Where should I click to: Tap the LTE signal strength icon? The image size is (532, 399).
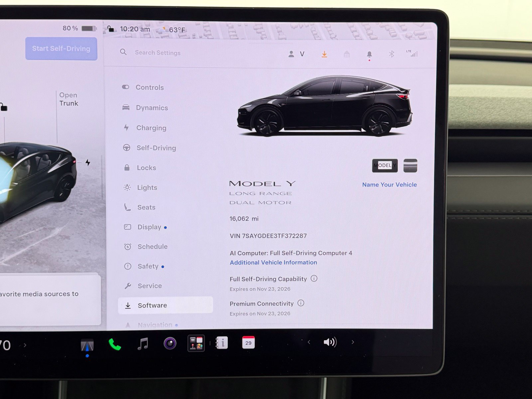(412, 53)
